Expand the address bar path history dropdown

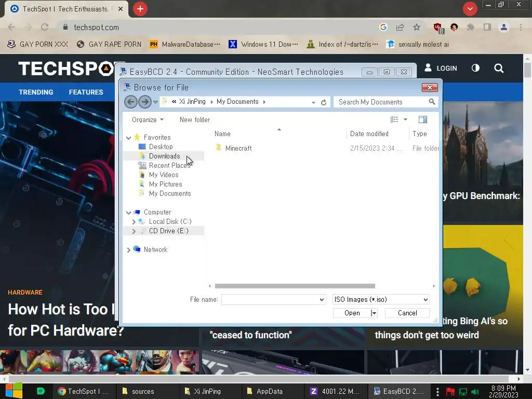(313, 102)
